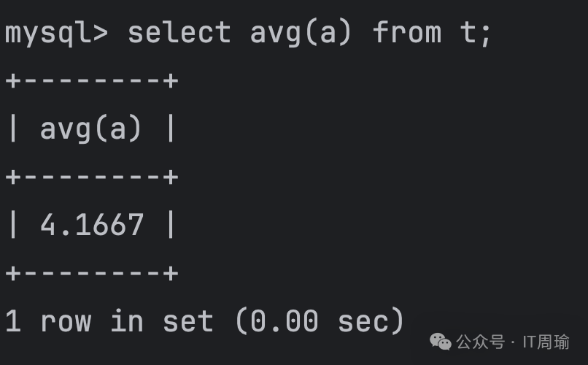Click the word select in the query
Viewport: 588px width, 365px height.
[179, 32]
